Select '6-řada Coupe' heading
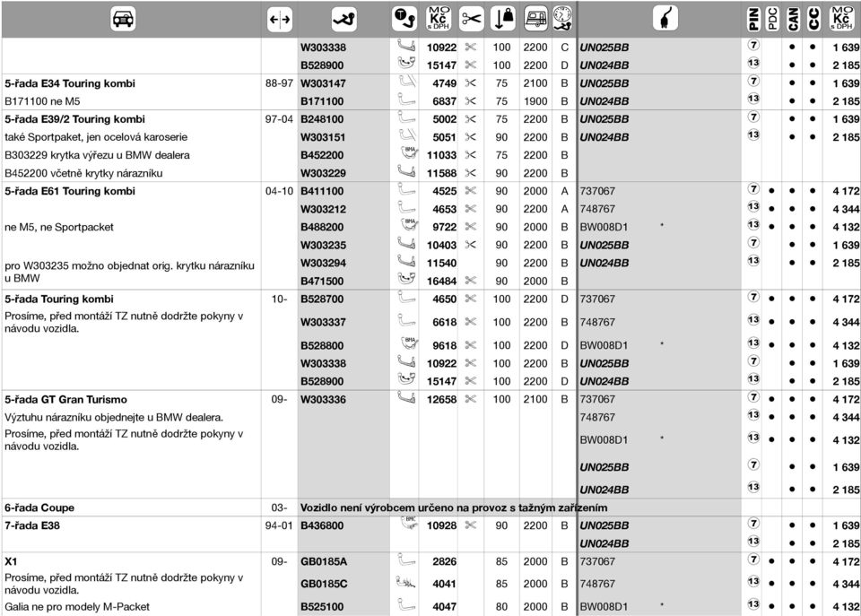This screenshot has width=861, height=616. point(39,508)
